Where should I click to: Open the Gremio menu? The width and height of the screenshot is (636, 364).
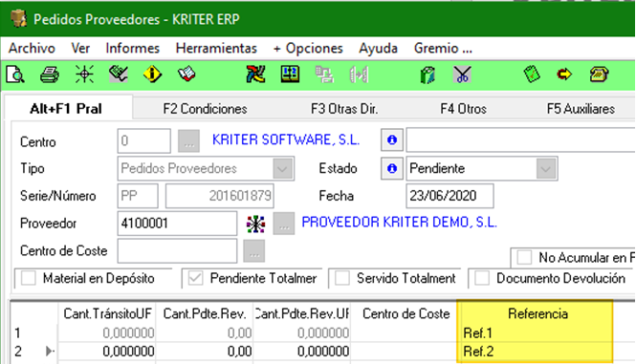443,48
